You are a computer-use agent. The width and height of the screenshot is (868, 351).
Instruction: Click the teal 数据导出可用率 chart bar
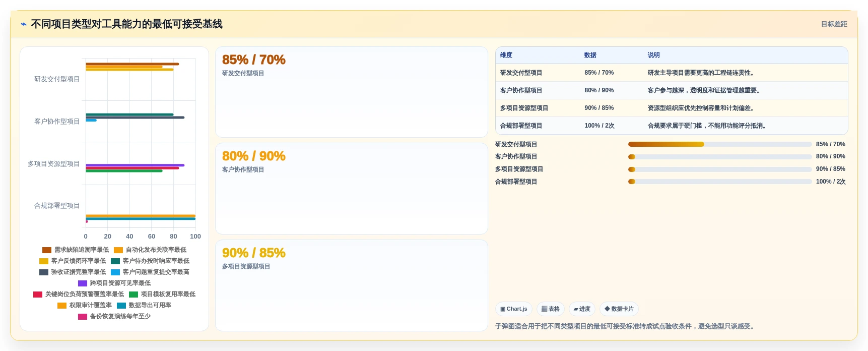(141, 219)
